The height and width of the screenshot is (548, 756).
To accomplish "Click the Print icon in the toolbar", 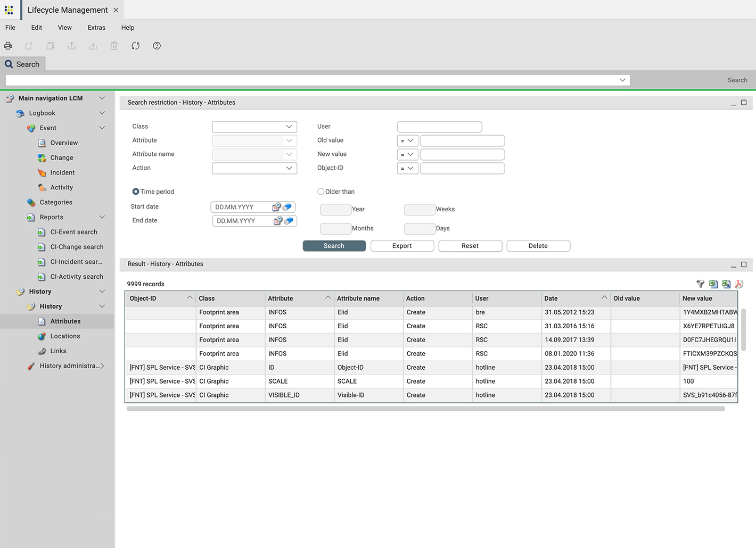I will coord(8,46).
